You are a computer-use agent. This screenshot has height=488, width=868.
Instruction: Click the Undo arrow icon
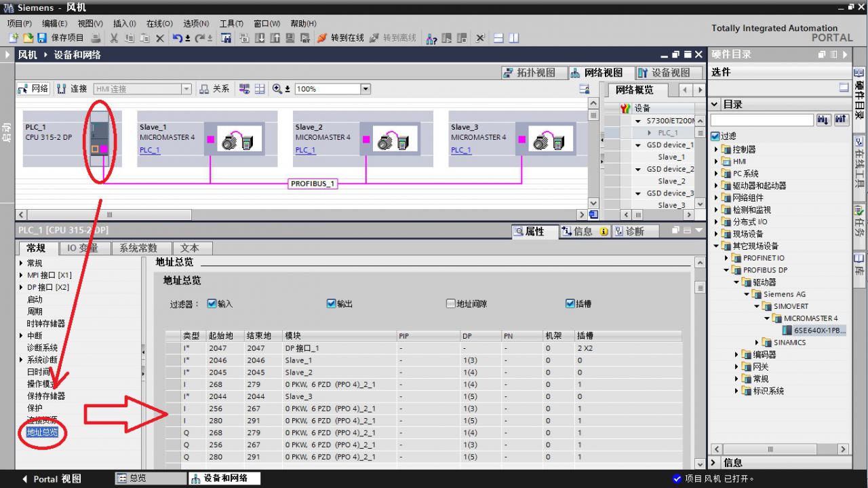177,38
